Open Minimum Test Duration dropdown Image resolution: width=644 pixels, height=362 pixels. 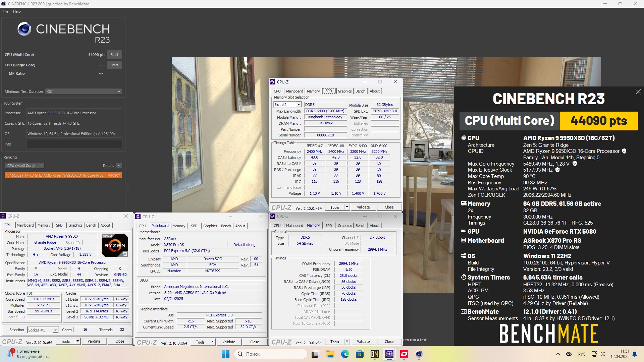click(x=84, y=92)
